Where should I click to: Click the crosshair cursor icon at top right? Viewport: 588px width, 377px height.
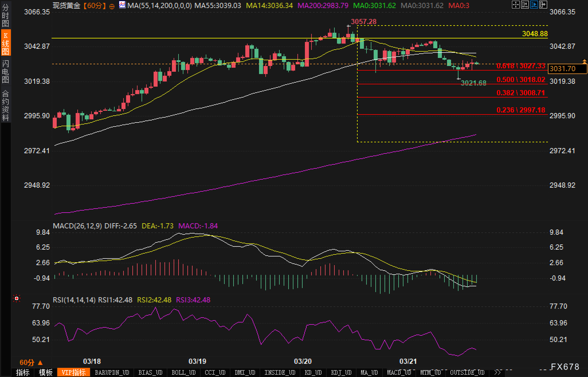tap(516, 5)
